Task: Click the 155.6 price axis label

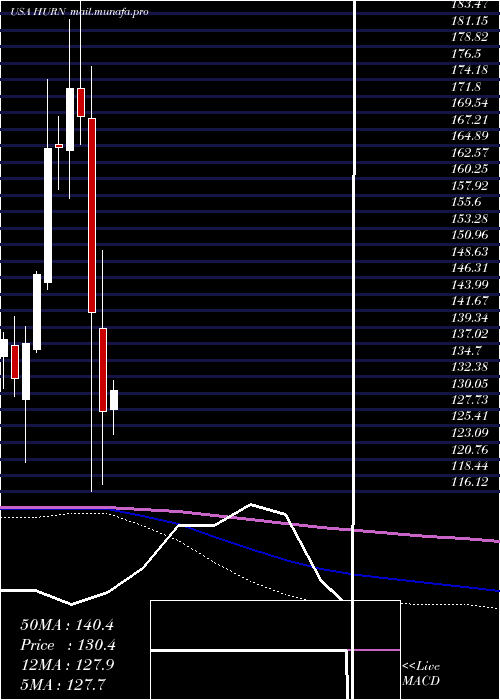Action: pos(466,203)
